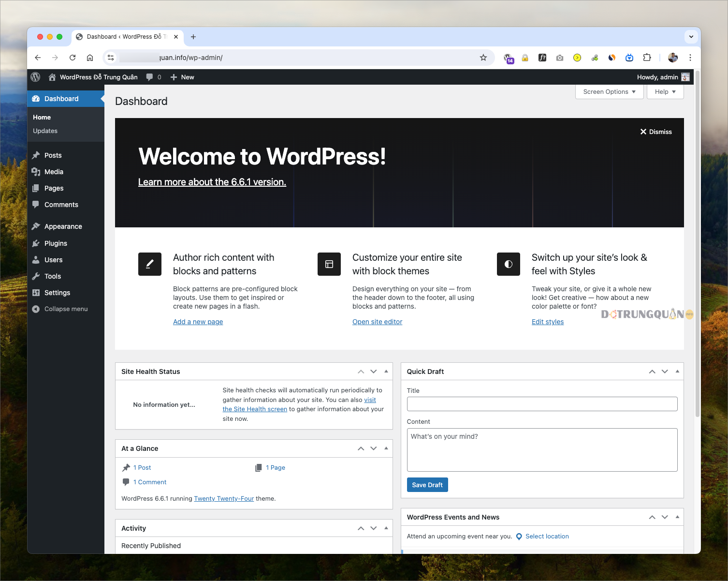Toggle Site Health Status panel collapse triangle

pyautogui.click(x=386, y=371)
